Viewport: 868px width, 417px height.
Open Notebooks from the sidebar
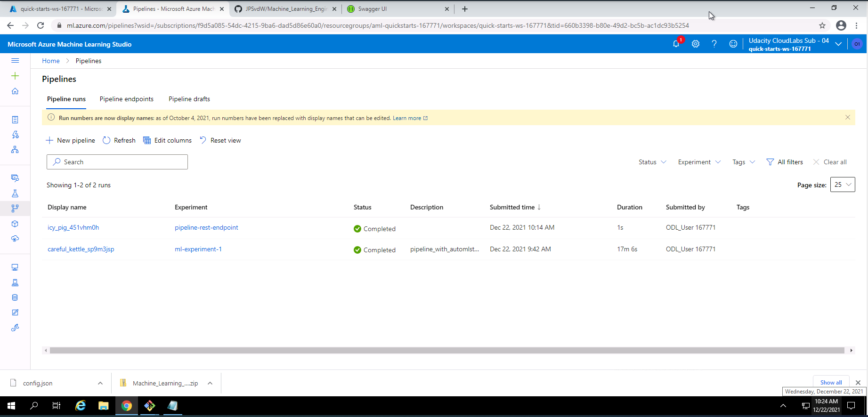click(15, 120)
